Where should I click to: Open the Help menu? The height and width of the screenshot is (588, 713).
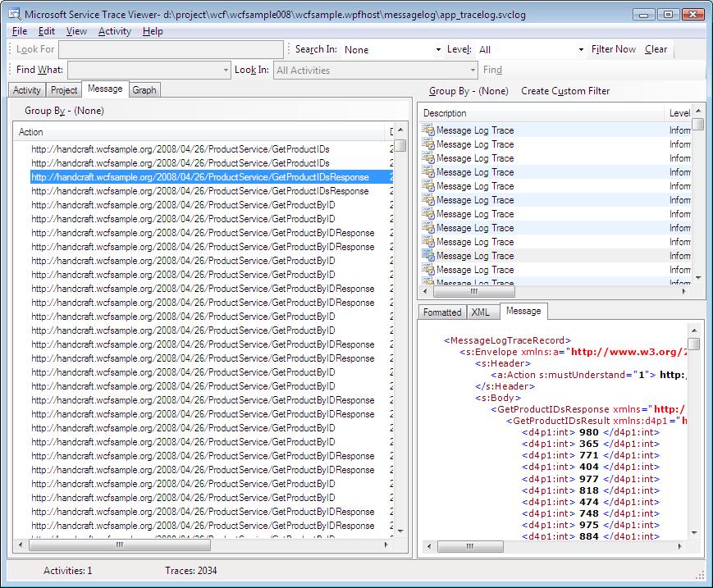click(153, 31)
